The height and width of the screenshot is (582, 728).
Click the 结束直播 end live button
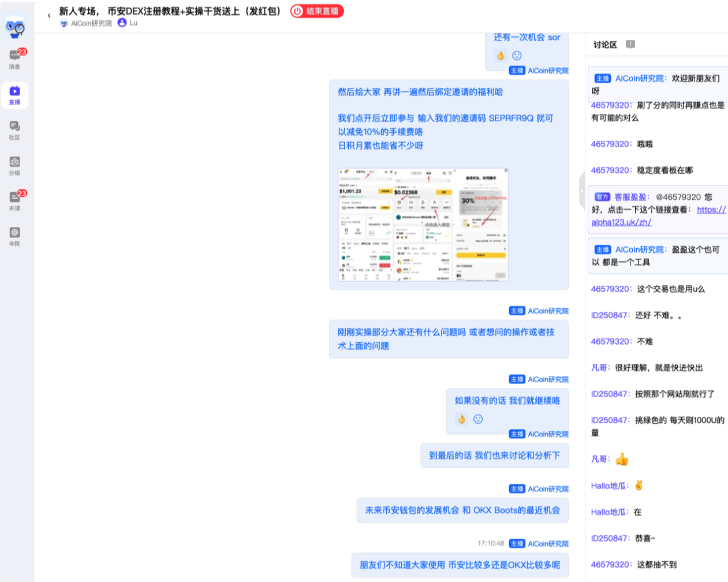tap(317, 11)
